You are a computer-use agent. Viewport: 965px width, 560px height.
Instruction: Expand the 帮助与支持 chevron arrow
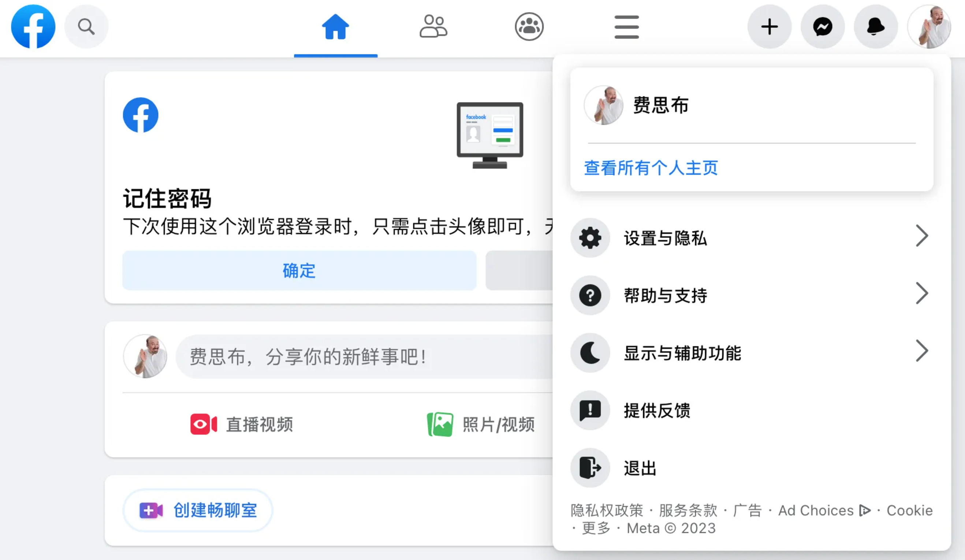[x=922, y=294]
